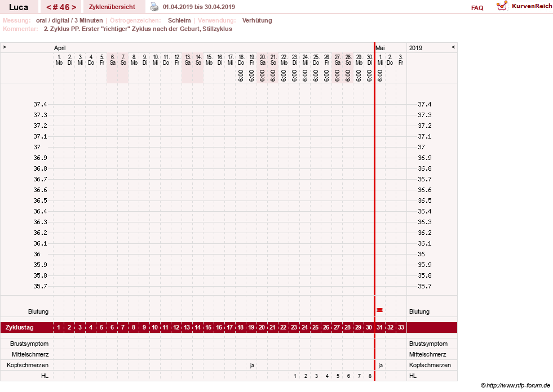This screenshot has width=553, height=392.
Task: Click the > arrow left of April header
Action: click(x=5, y=47)
